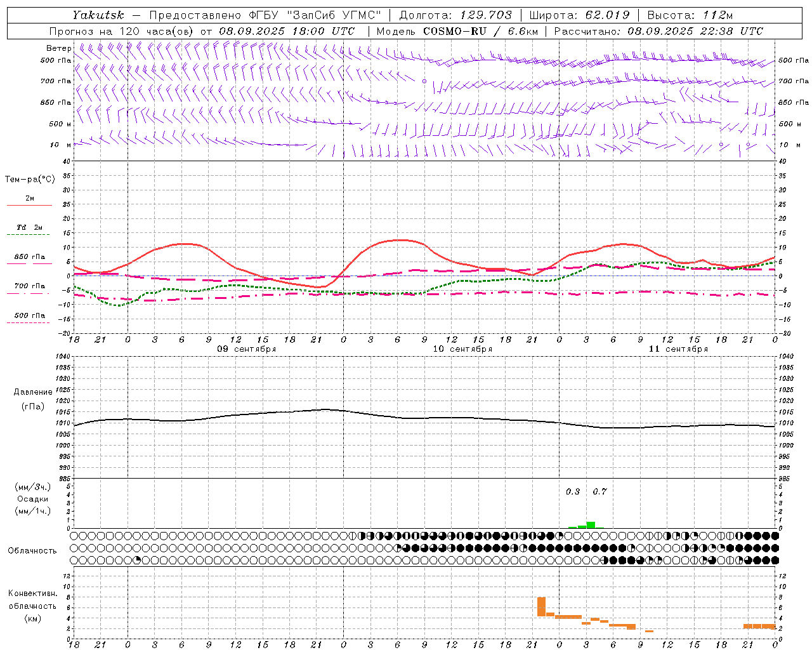Click the '1040' value on left pressure axis

[62, 356]
